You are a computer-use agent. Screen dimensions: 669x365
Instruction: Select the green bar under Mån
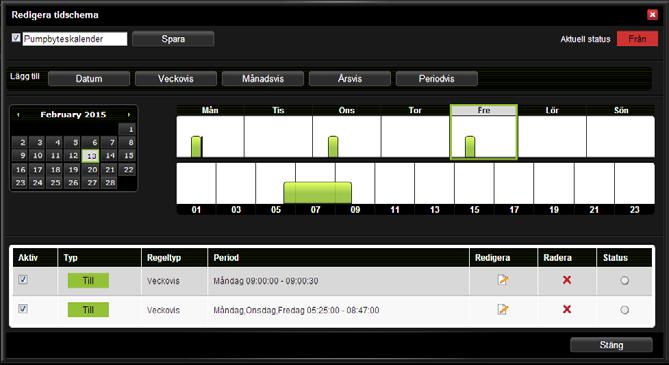pyautogui.click(x=197, y=146)
